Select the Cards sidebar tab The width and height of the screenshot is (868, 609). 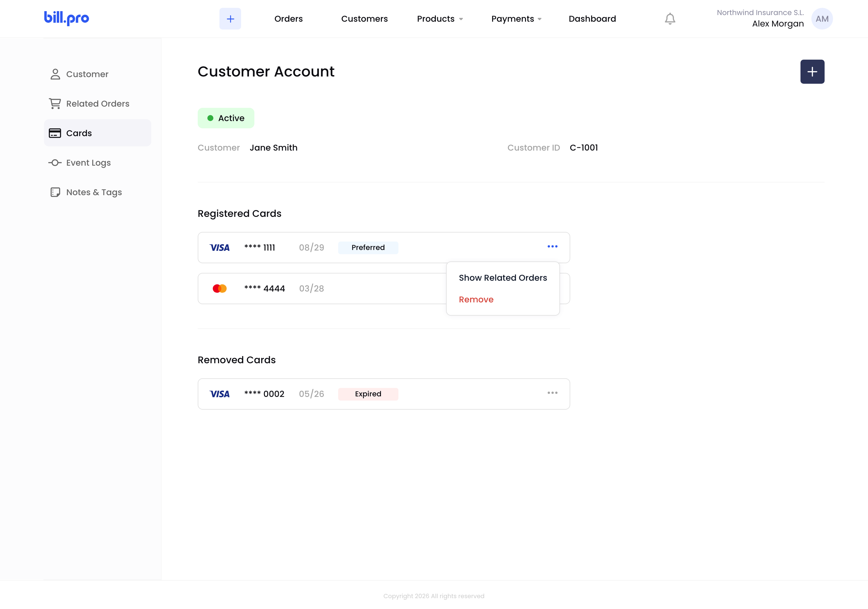(x=98, y=133)
